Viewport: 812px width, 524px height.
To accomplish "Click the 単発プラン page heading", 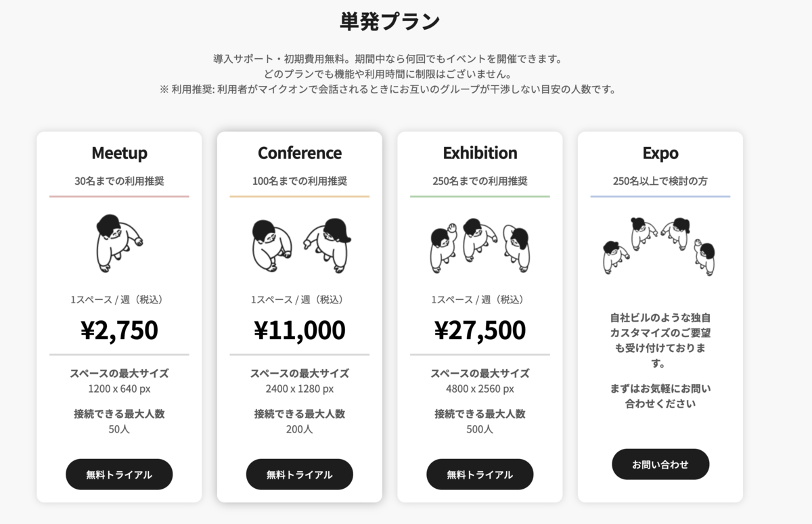I will (x=390, y=20).
